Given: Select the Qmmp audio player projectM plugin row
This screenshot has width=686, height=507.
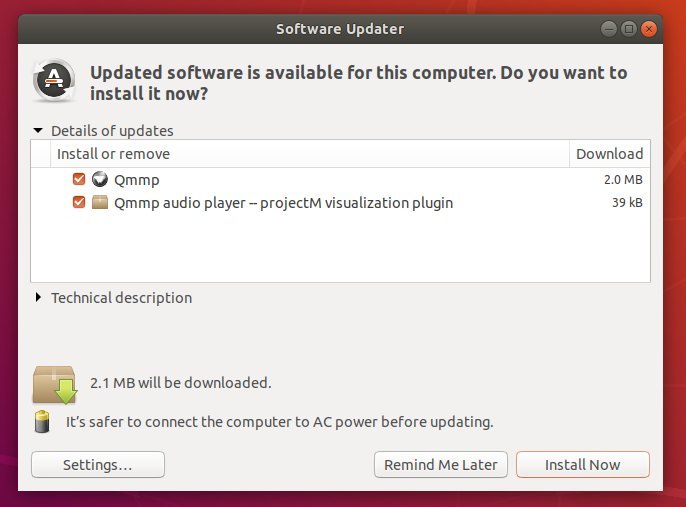Looking at the screenshot, I should coord(340,203).
